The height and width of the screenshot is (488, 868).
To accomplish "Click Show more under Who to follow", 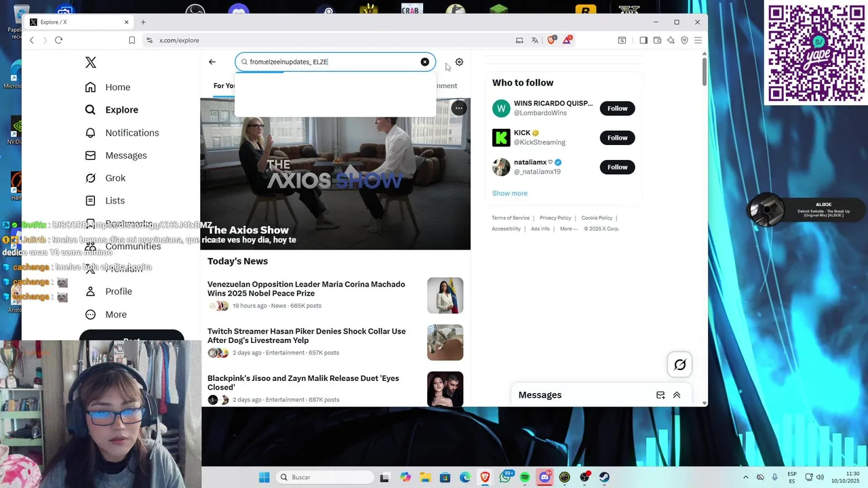I will click(x=509, y=193).
